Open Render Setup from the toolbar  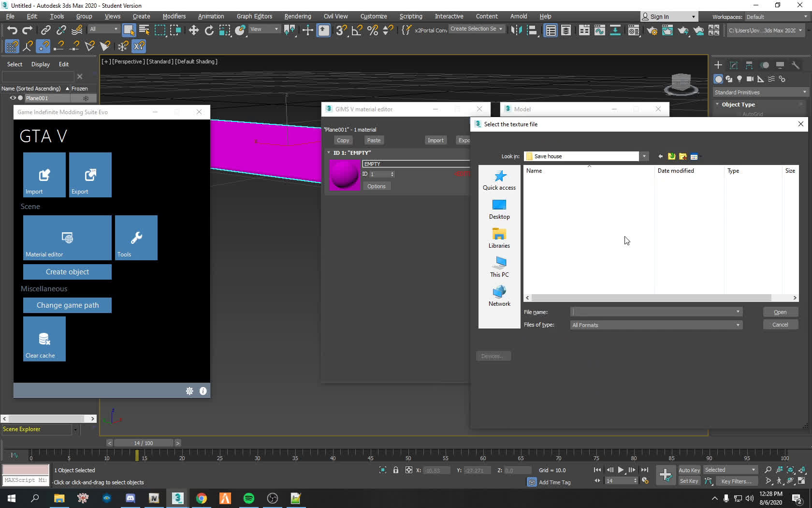pos(652,30)
